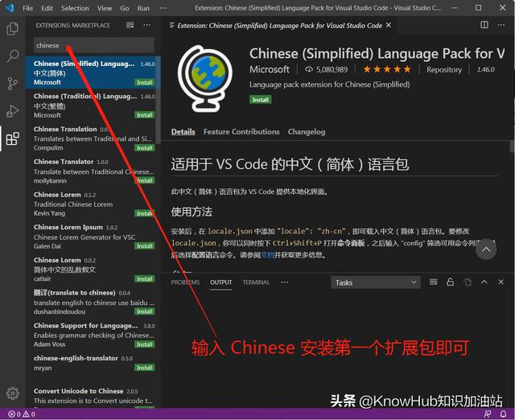Open the View menu
515x420 pixels.
[105, 8]
